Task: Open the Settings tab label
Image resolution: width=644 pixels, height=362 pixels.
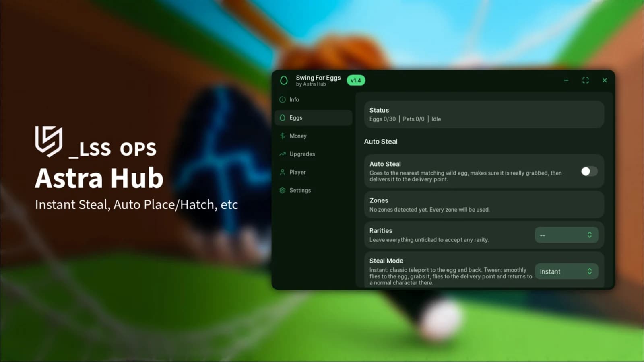Action: (x=300, y=190)
